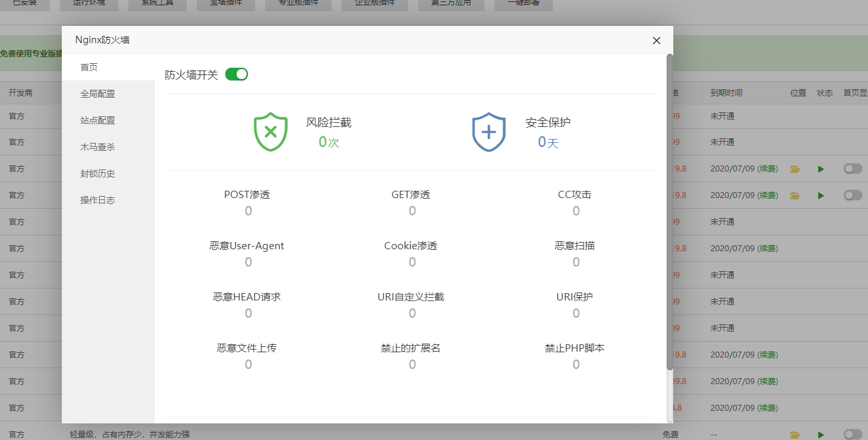Open the 首页 tab in firewall sidebar

click(x=108, y=67)
